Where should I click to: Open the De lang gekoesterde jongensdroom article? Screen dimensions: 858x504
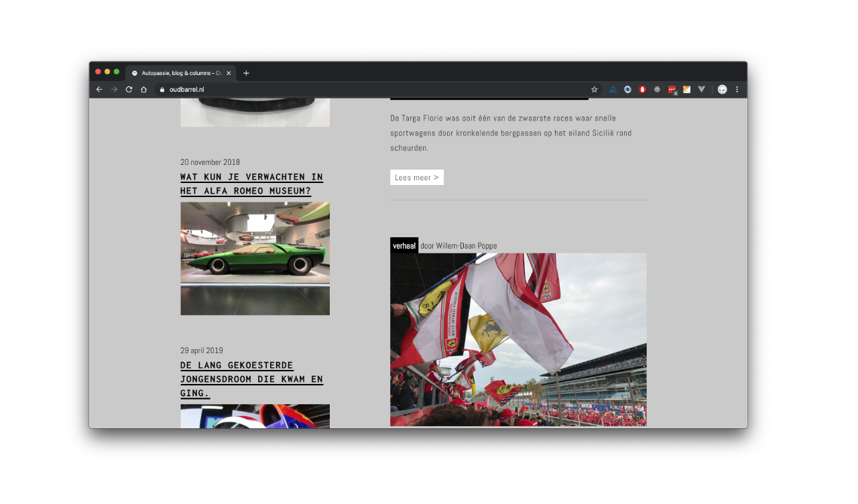click(251, 379)
